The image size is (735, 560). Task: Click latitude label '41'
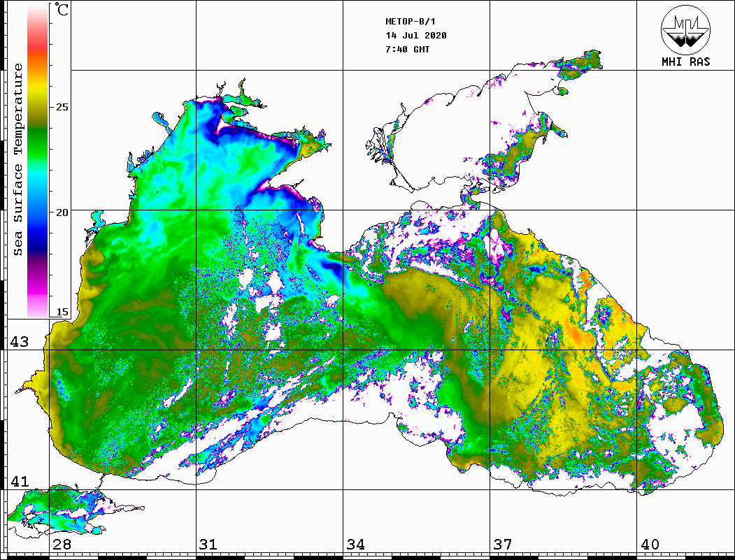[19, 481]
